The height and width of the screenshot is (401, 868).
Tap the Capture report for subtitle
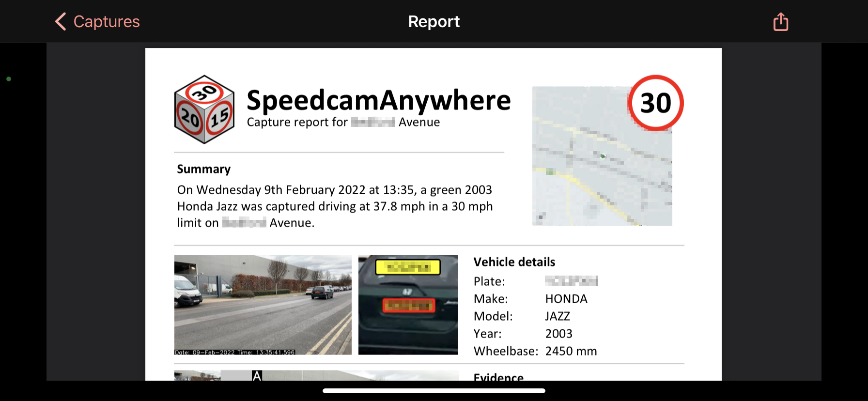coord(343,122)
